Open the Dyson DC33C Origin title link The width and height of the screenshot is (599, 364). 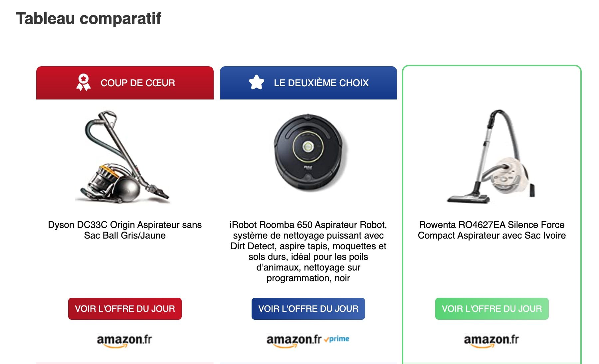click(125, 230)
